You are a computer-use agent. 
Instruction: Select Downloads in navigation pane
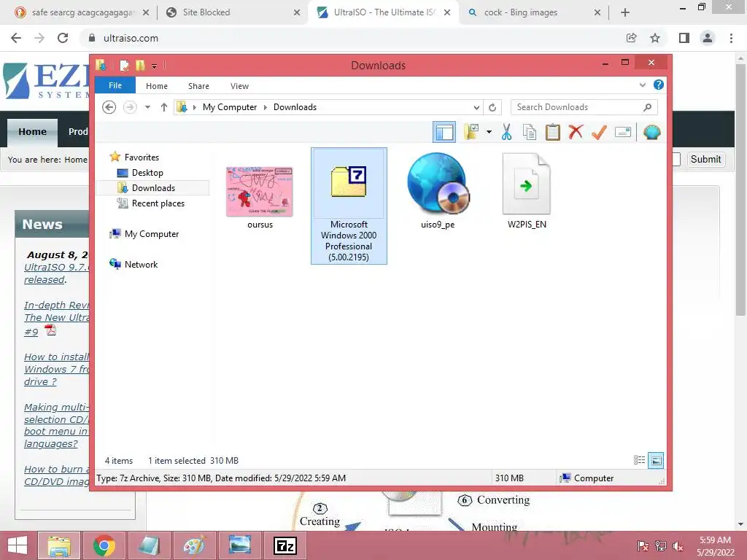pos(153,187)
